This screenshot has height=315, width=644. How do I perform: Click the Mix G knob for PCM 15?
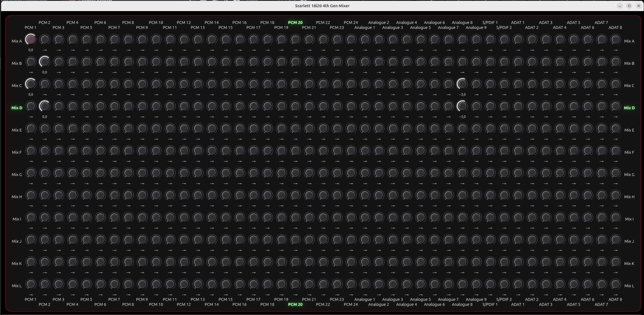(x=226, y=173)
